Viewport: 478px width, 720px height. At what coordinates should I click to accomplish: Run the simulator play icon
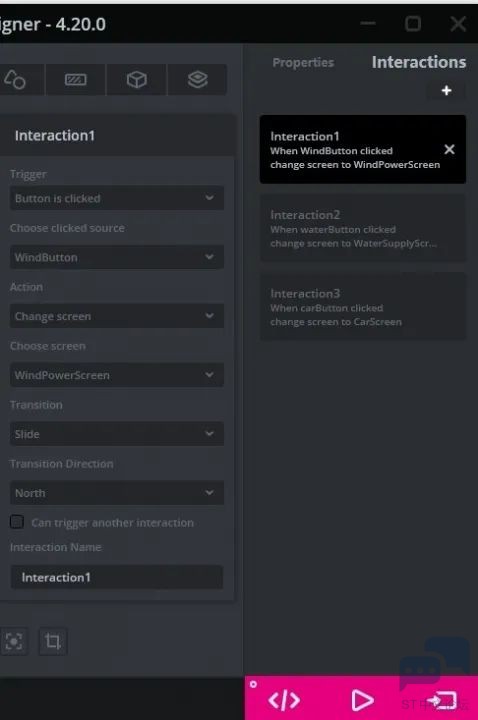coord(362,700)
